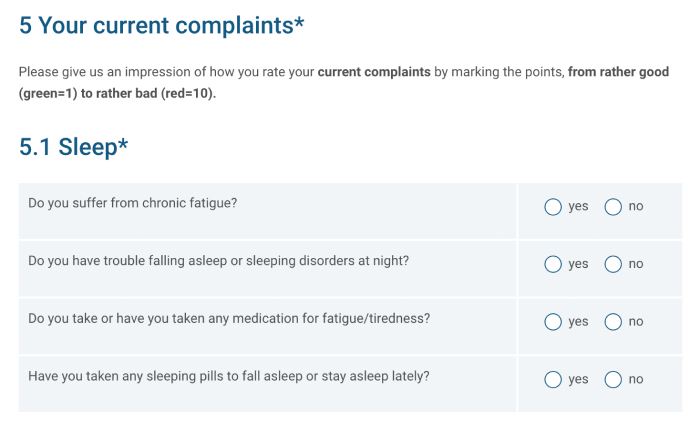The height and width of the screenshot is (443, 700).
Task: Click the bold 'from rather good' phrase
Action: [x=618, y=72]
